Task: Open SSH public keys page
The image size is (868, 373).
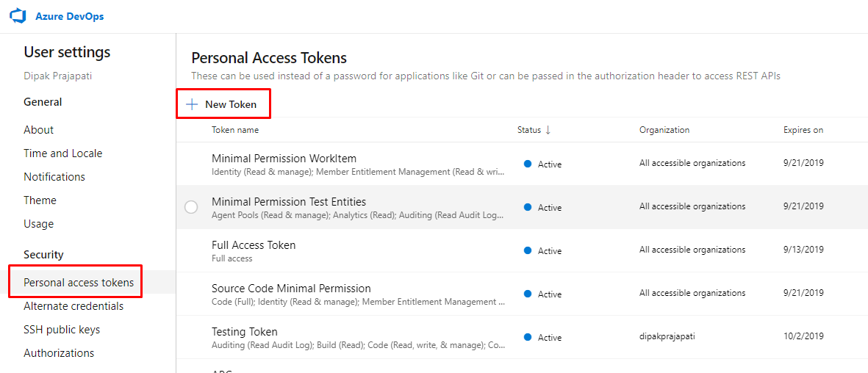Action: (x=62, y=330)
